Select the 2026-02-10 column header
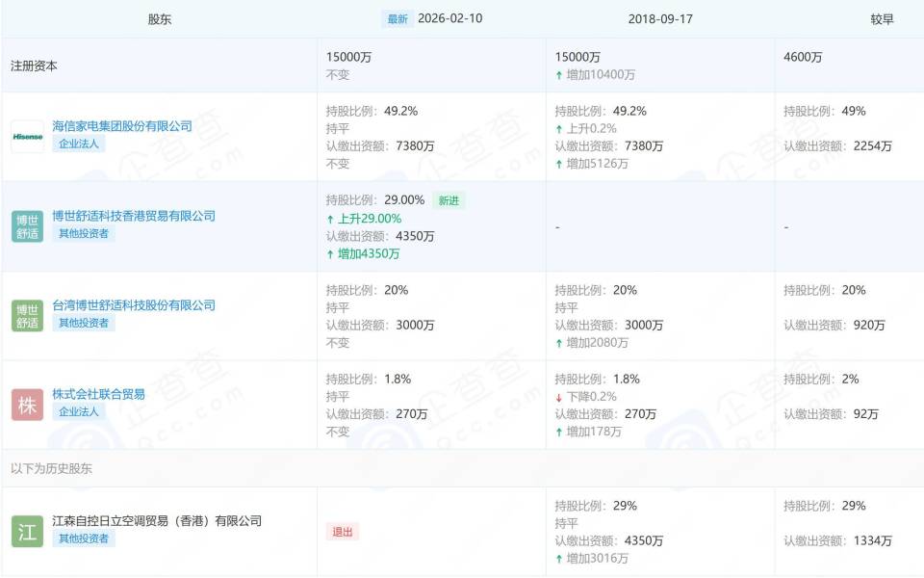This screenshot has height=578, width=924. [450, 19]
